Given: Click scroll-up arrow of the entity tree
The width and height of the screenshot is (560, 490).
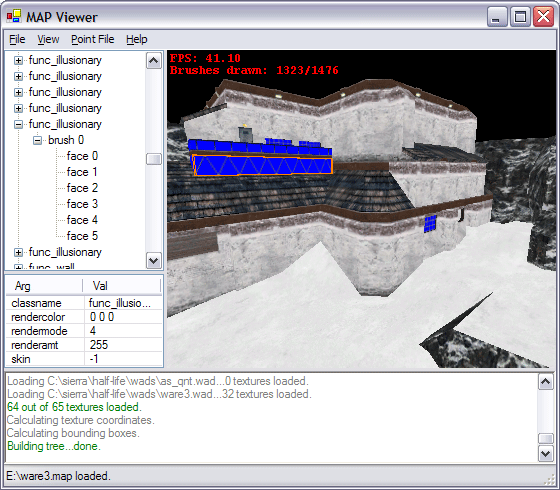Looking at the screenshot, I should (154, 61).
